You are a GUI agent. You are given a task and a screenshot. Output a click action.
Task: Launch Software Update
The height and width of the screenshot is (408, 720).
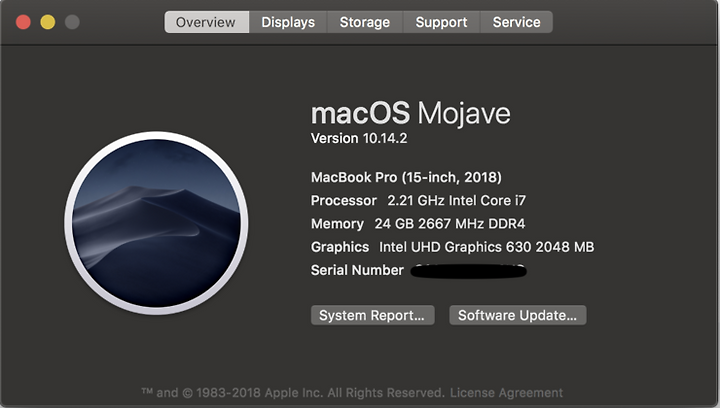pos(518,315)
